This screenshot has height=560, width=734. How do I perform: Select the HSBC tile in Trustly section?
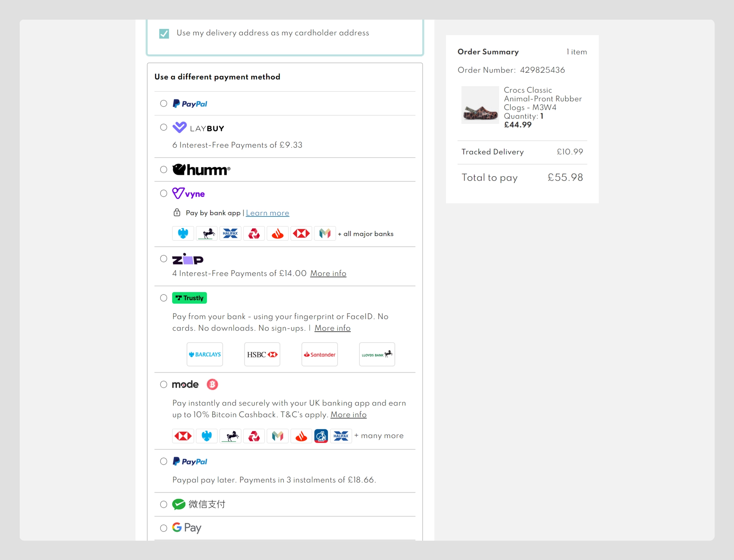click(x=262, y=354)
